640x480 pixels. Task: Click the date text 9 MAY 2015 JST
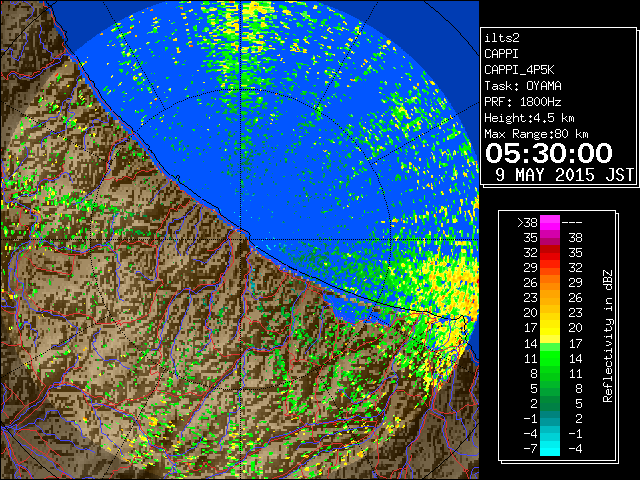pyautogui.click(x=564, y=175)
